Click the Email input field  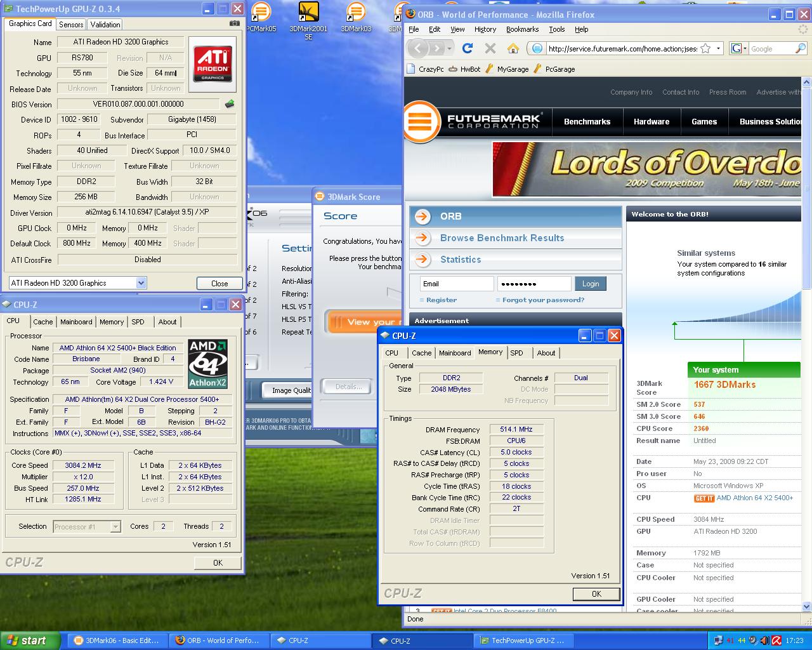[x=457, y=284]
